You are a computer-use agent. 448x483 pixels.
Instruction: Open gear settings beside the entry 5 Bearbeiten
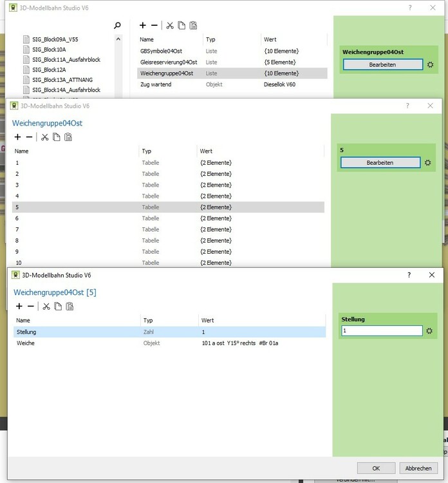click(427, 163)
